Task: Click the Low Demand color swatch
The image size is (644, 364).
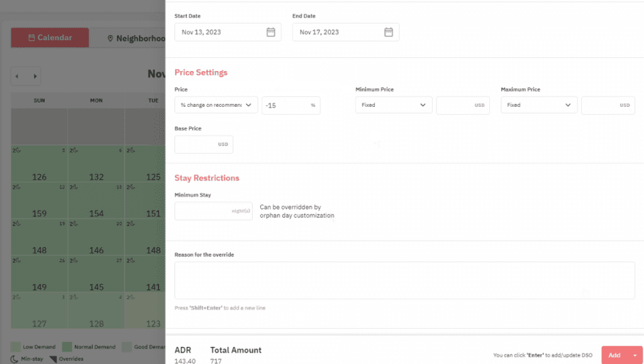Action: pos(15,346)
